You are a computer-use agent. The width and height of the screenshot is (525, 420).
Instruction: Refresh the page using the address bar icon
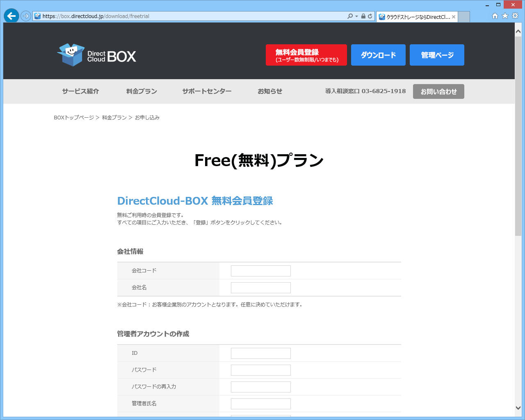pos(370,16)
